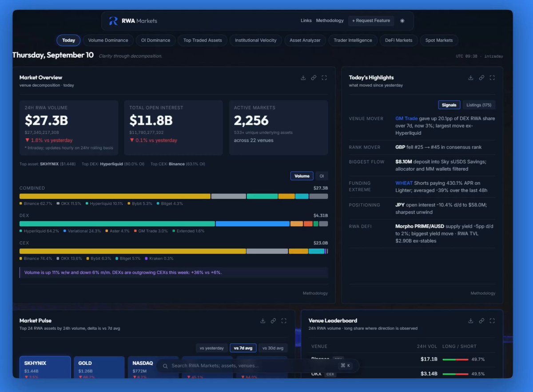Download the Venue Leaderboard data

471,321
